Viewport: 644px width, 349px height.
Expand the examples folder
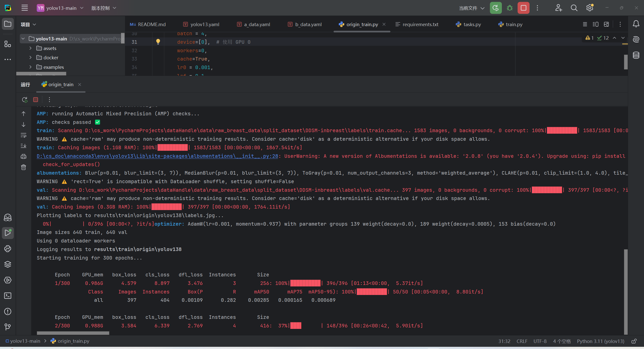click(30, 67)
